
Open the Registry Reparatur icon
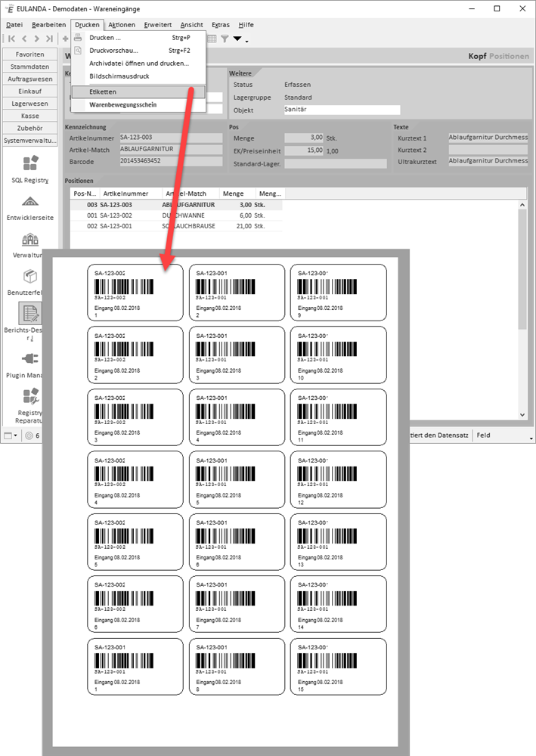click(30, 396)
